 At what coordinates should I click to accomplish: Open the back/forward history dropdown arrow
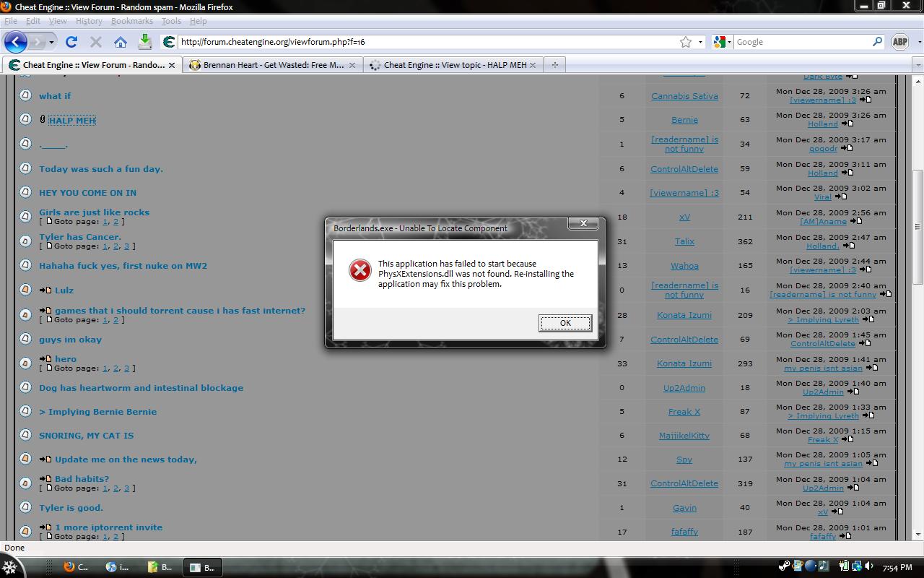tap(52, 42)
